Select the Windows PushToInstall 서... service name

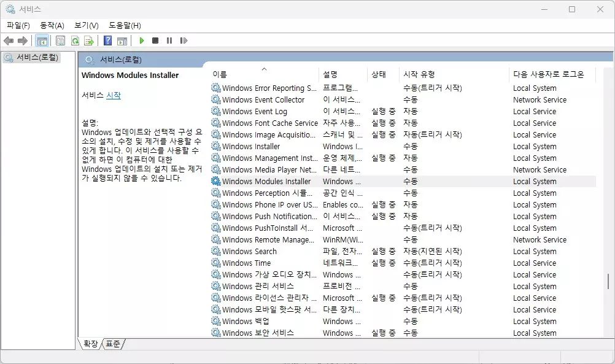click(x=268, y=228)
